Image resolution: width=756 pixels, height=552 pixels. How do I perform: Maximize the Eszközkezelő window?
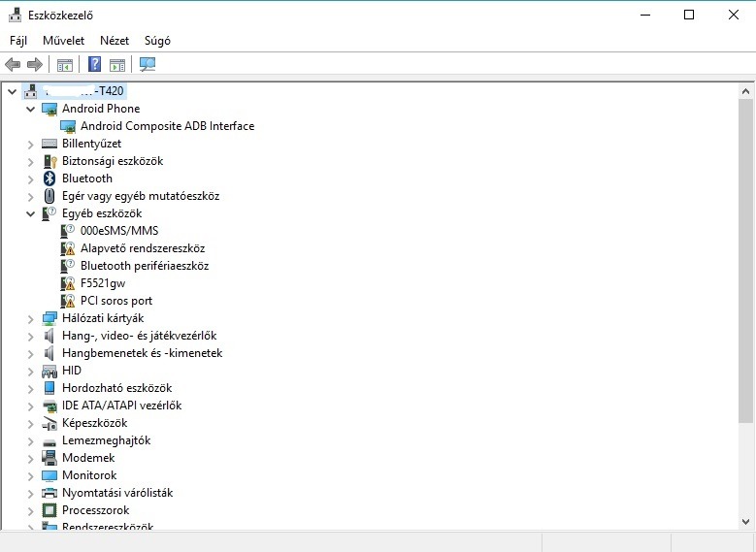(689, 15)
